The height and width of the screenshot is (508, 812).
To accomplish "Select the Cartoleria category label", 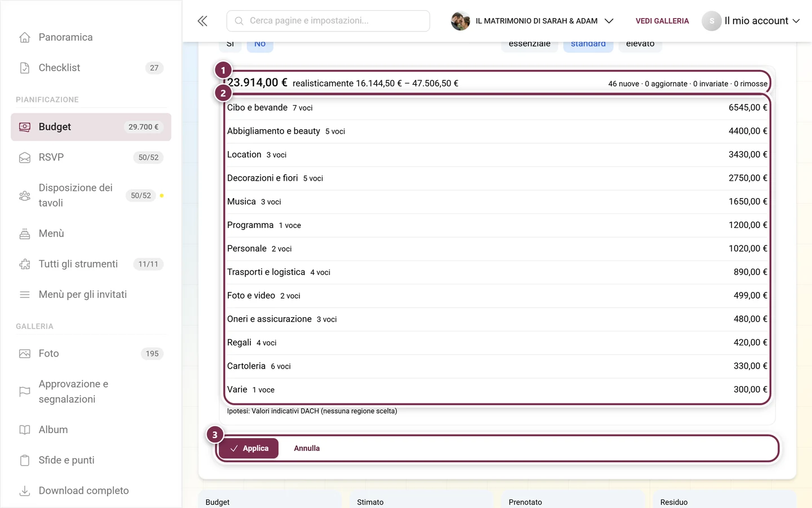I will 246,366.
